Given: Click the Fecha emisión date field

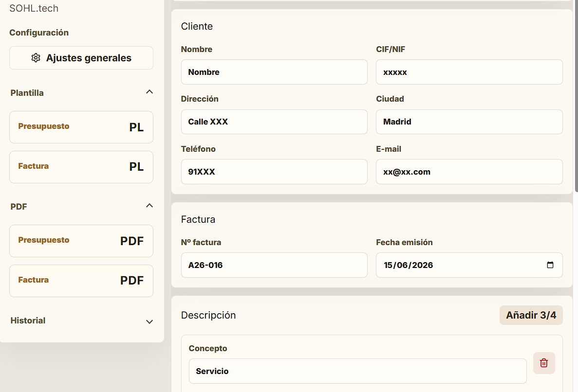Looking at the screenshot, I should point(469,265).
